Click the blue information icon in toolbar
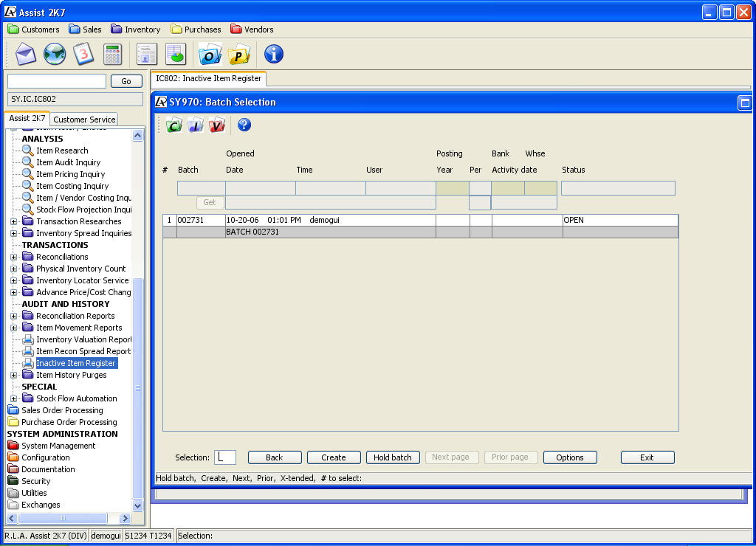This screenshot has height=546, width=756. tap(273, 54)
